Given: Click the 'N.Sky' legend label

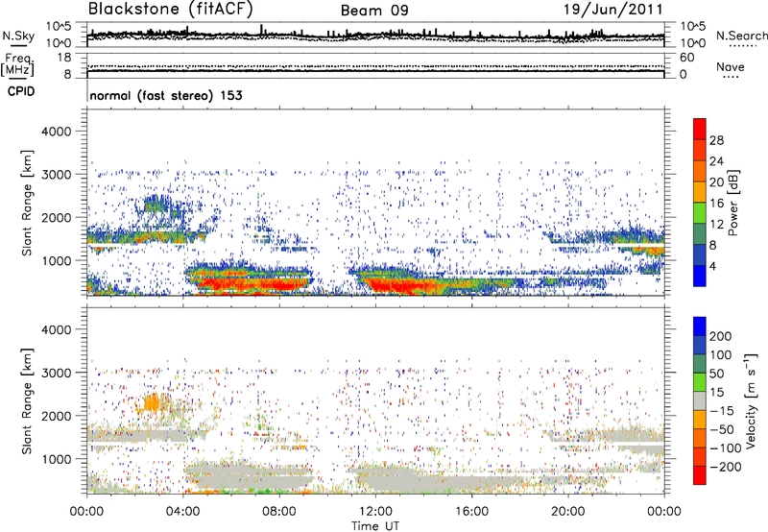Looking at the screenshot, I should click(x=18, y=36).
